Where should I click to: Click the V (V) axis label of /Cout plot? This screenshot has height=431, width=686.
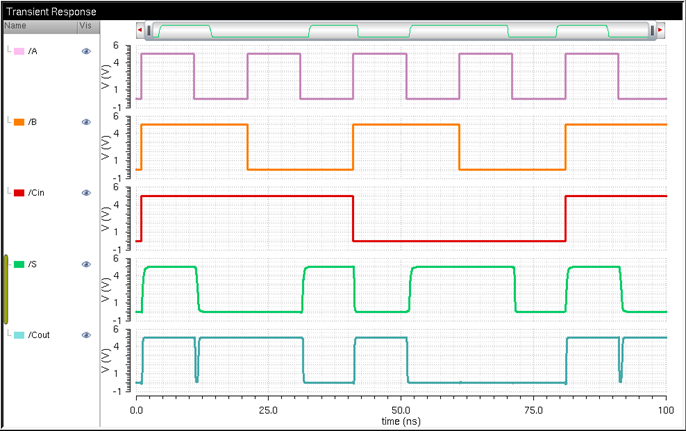[105, 361]
